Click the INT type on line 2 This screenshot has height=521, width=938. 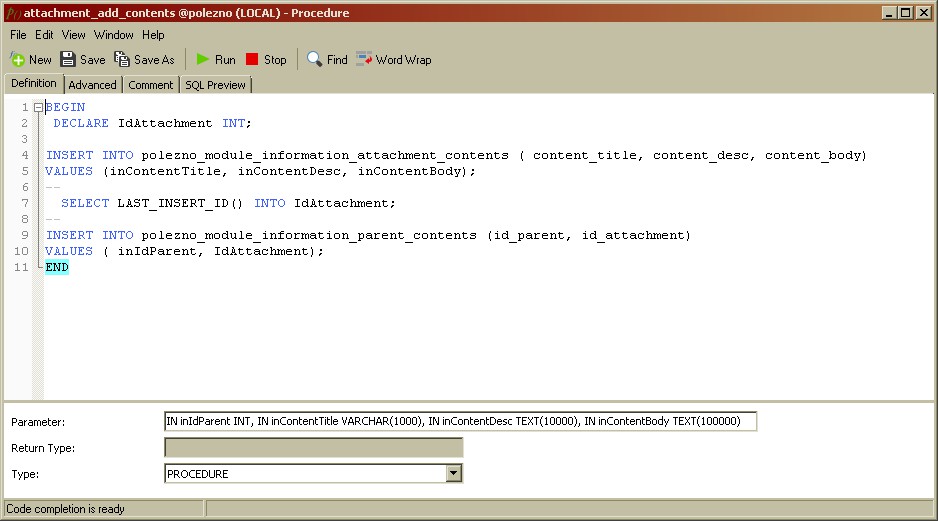point(233,123)
